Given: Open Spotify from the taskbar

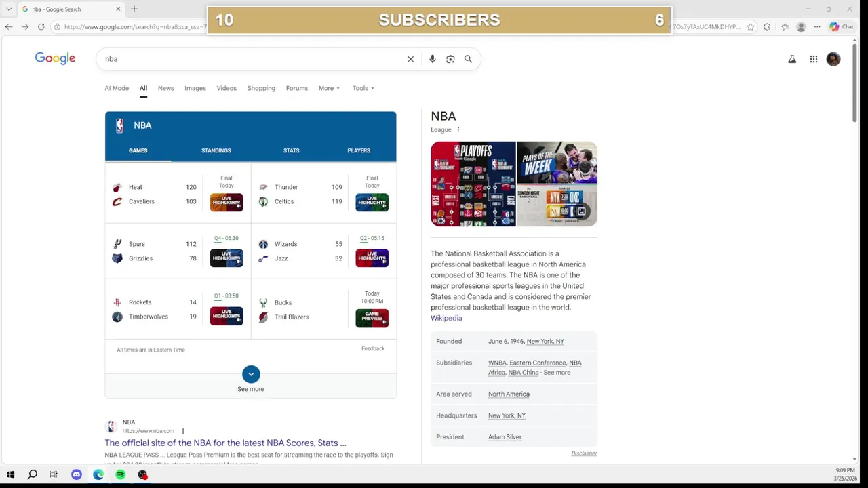Looking at the screenshot, I should pos(120,474).
